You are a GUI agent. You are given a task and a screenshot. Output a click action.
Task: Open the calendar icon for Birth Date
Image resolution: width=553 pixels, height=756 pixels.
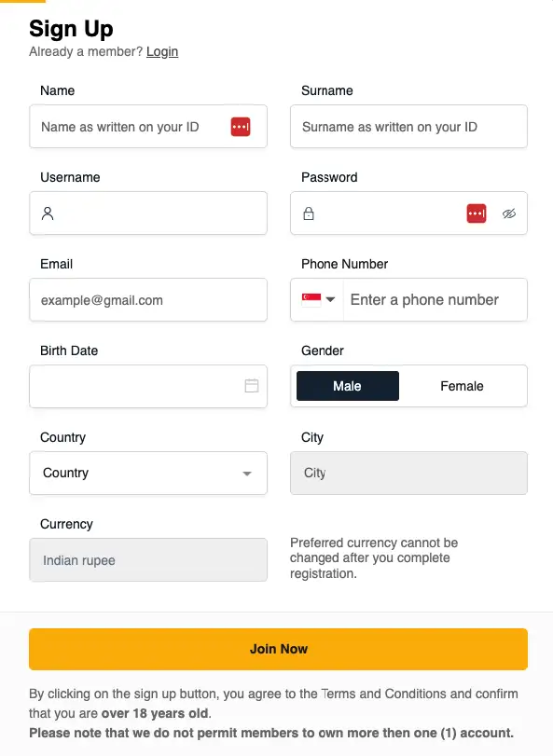point(252,386)
